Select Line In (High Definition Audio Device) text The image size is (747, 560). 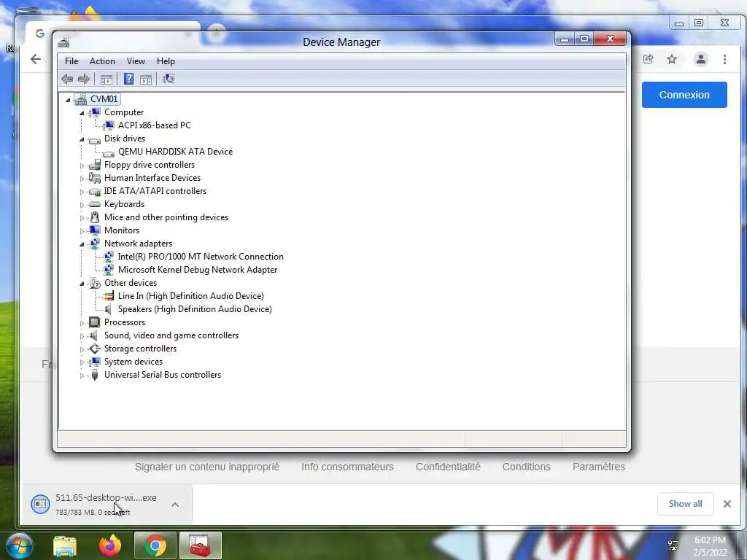pos(190,296)
